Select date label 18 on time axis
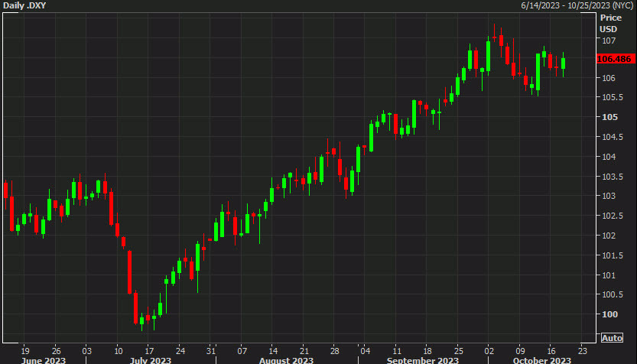The width and height of the screenshot is (637, 364). [427, 351]
